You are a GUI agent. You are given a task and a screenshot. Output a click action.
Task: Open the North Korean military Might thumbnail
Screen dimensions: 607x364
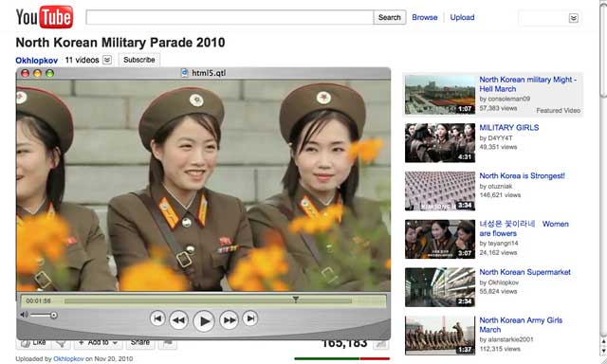pyautogui.click(x=440, y=95)
